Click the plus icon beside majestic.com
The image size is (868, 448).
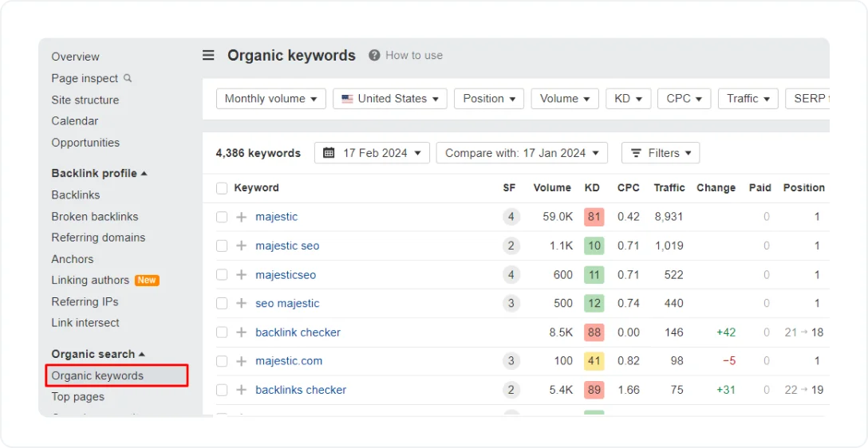point(242,361)
